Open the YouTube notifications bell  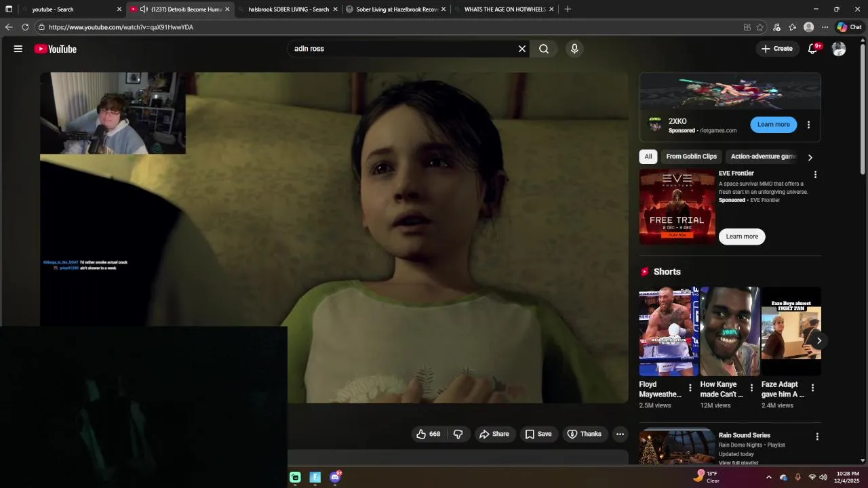(813, 49)
